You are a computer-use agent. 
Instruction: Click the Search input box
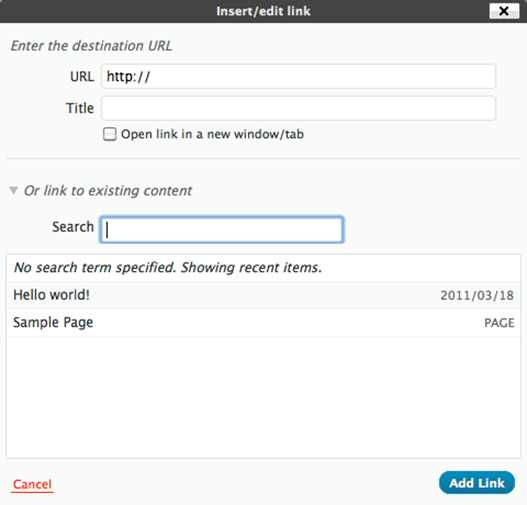click(x=222, y=229)
